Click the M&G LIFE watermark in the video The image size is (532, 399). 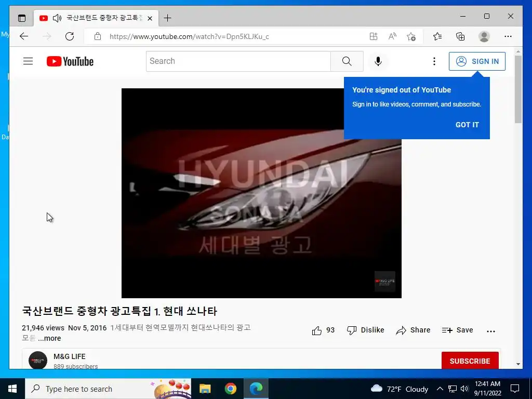(385, 281)
